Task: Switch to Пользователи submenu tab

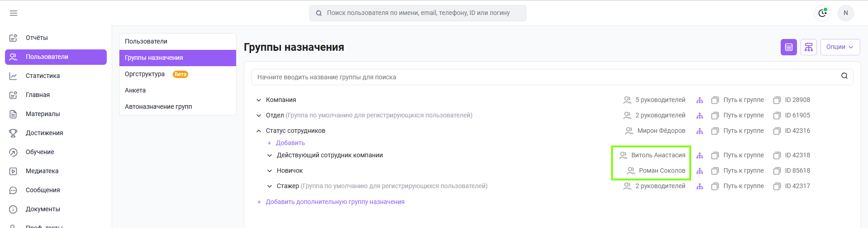Action: coord(178,41)
